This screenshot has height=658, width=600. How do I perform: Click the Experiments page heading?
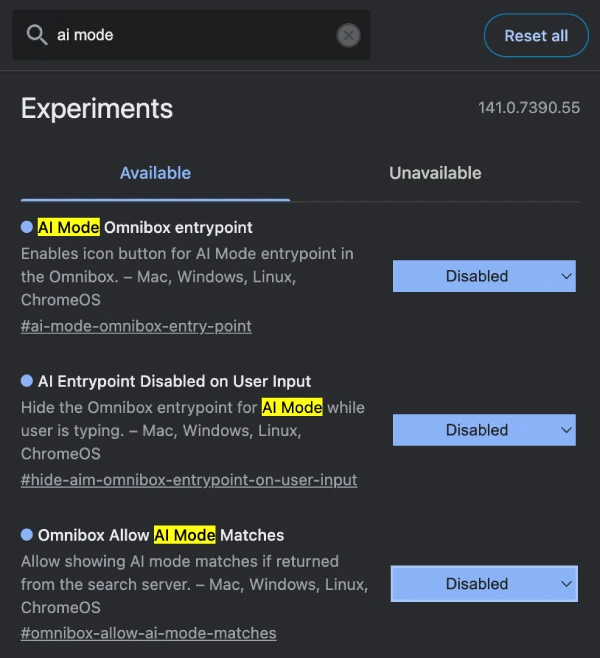(x=97, y=108)
